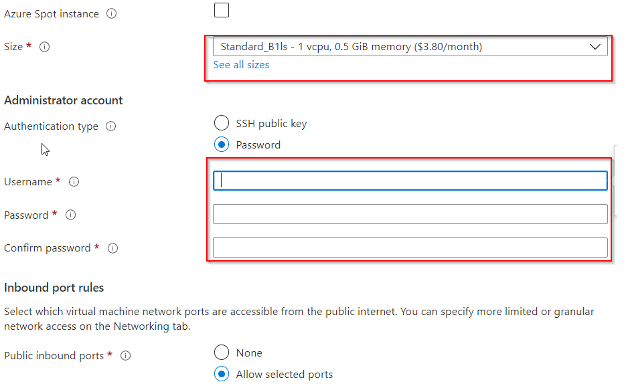Click the Username info icon

(74, 182)
